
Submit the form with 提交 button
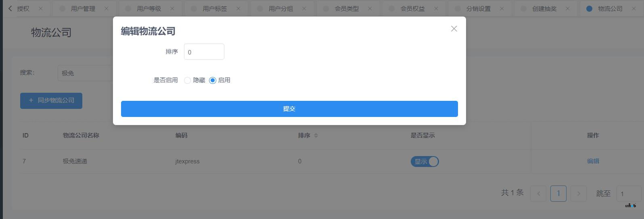[x=289, y=109]
